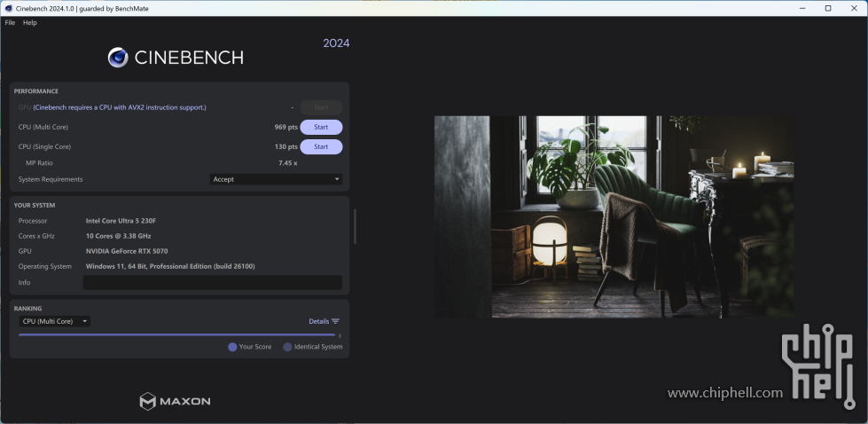Click the Identical System legend dot

287,347
